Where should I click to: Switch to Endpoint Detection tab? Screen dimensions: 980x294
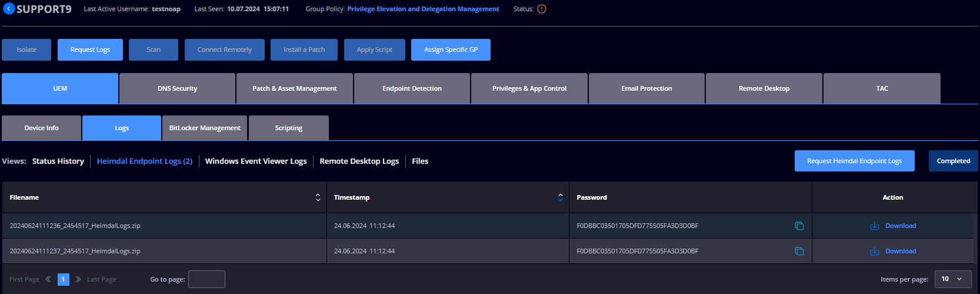412,88
